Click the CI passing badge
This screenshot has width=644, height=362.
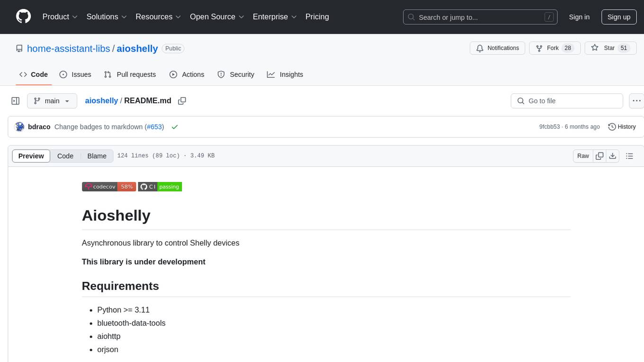click(x=160, y=187)
